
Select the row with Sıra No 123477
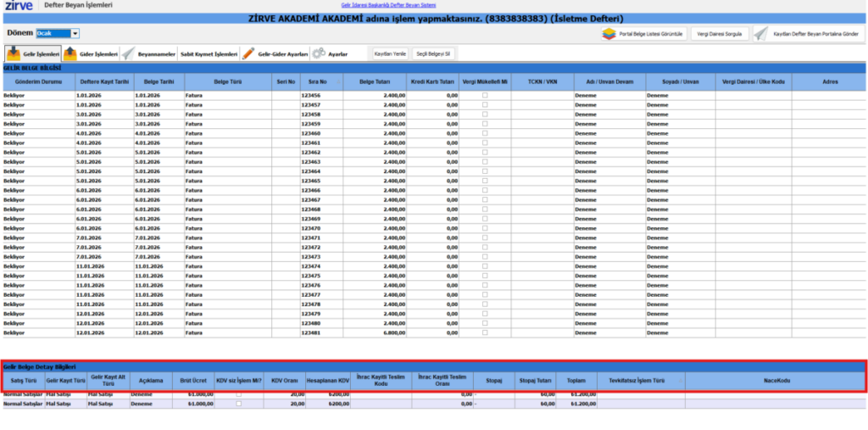pyautogui.click(x=435, y=295)
